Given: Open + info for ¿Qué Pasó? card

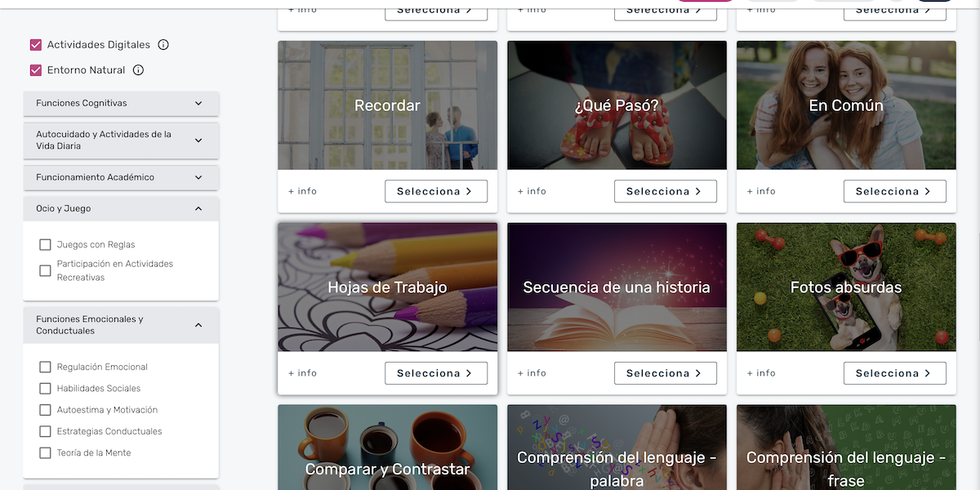Looking at the screenshot, I should coord(532,191).
